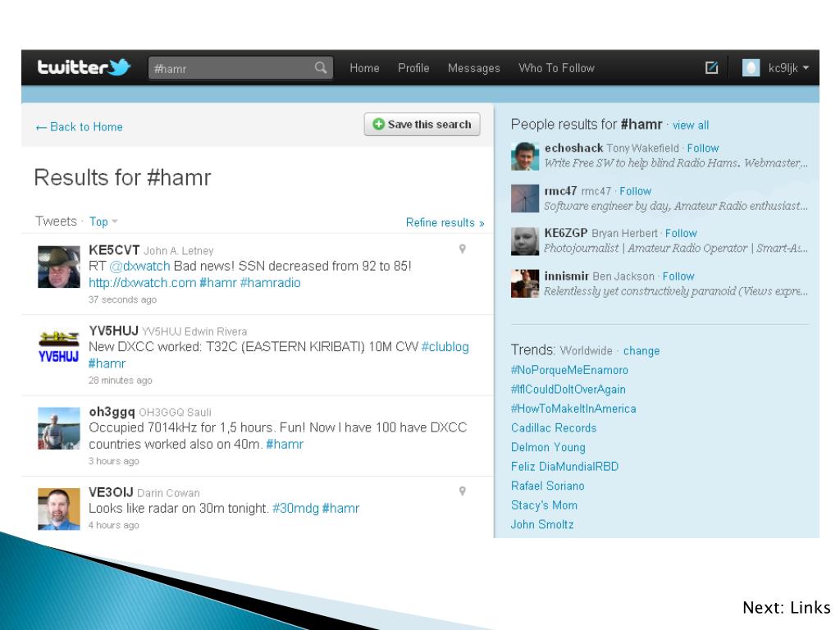The width and height of the screenshot is (840, 630).
Task: Click #clublog hashtag in YV5HUJ tweet
Action: pyautogui.click(x=445, y=347)
